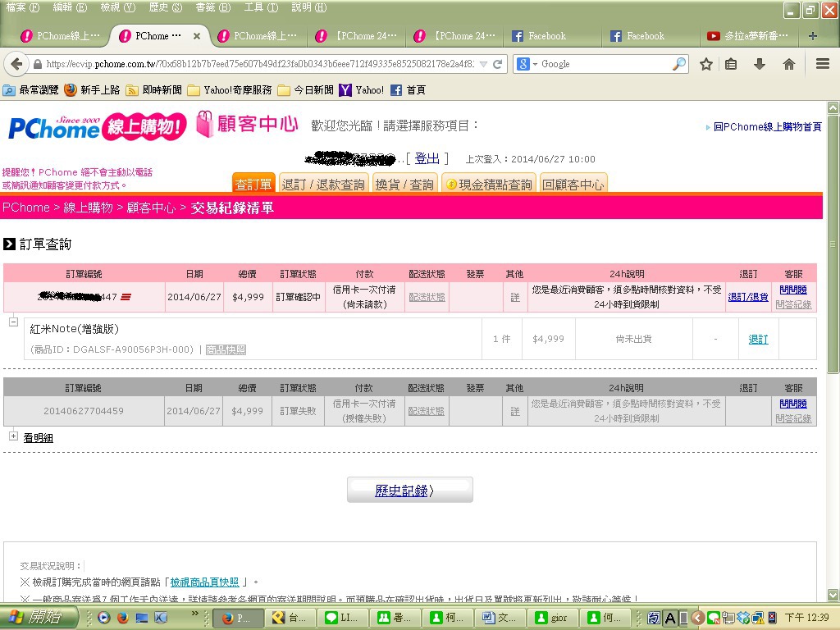Open the 即時新聞 RSS bookmark
This screenshot has height=630, width=840.
pyautogui.click(x=153, y=90)
